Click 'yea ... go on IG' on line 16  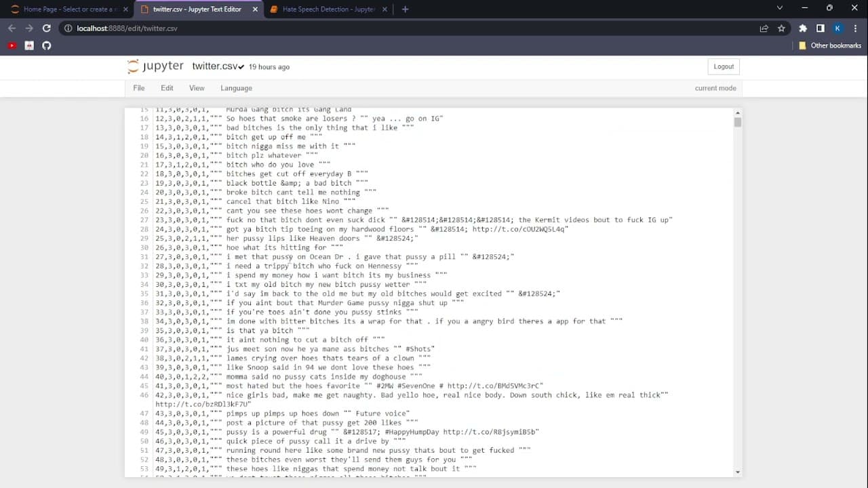(x=406, y=119)
